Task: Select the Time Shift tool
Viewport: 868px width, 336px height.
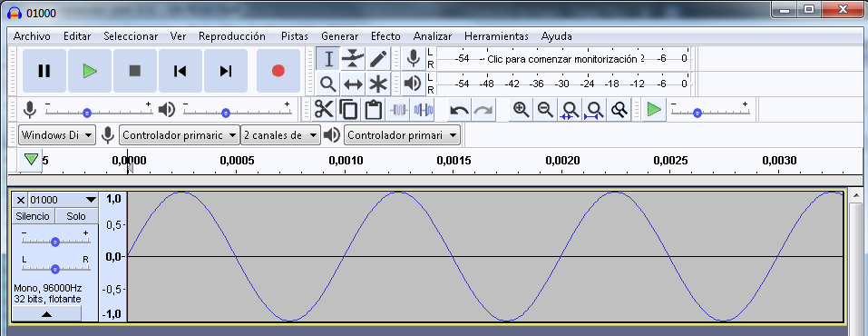Action: point(353,84)
